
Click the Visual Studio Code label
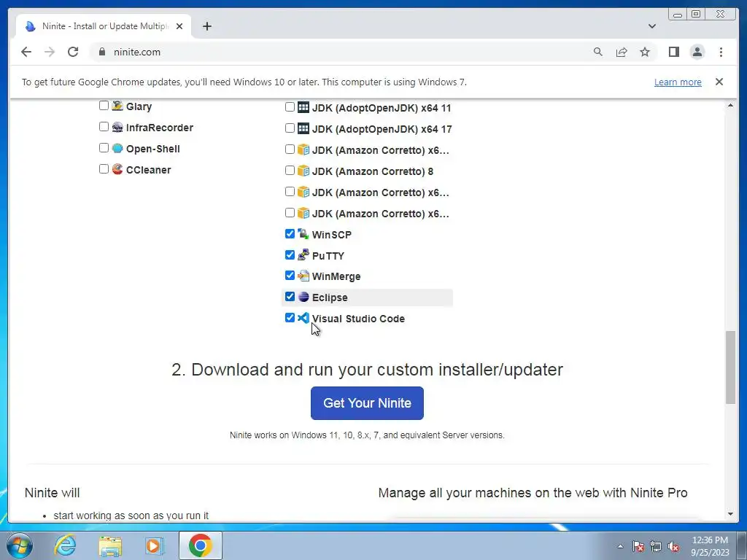point(358,319)
